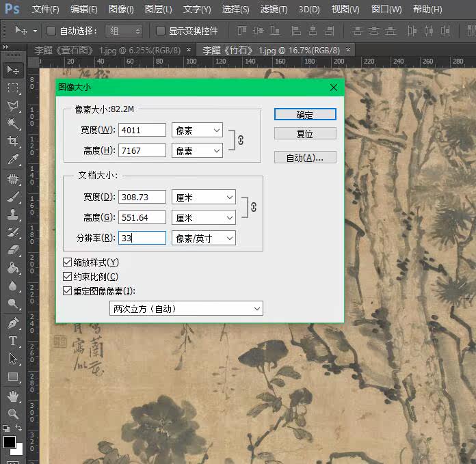
Task: Select the Clone Stamp tool
Action: [x=13, y=215]
